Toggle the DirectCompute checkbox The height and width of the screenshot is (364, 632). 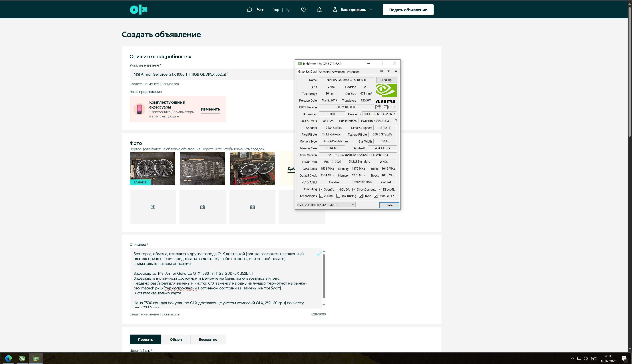[354, 189]
